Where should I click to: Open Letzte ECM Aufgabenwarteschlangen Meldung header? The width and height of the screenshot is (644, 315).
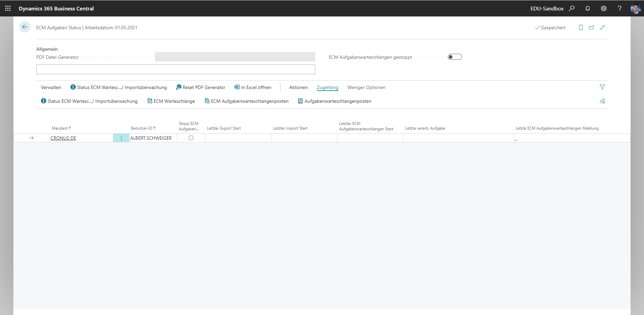tap(557, 128)
